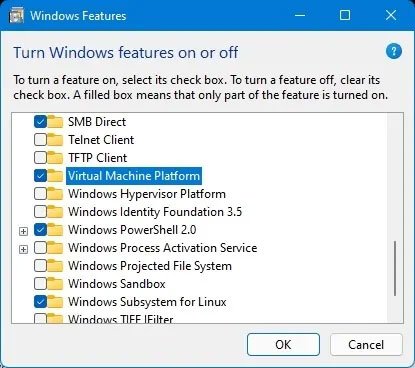This screenshot has width=415, height=368.
Task: Click the Cancel button
Action: (366, 345)
